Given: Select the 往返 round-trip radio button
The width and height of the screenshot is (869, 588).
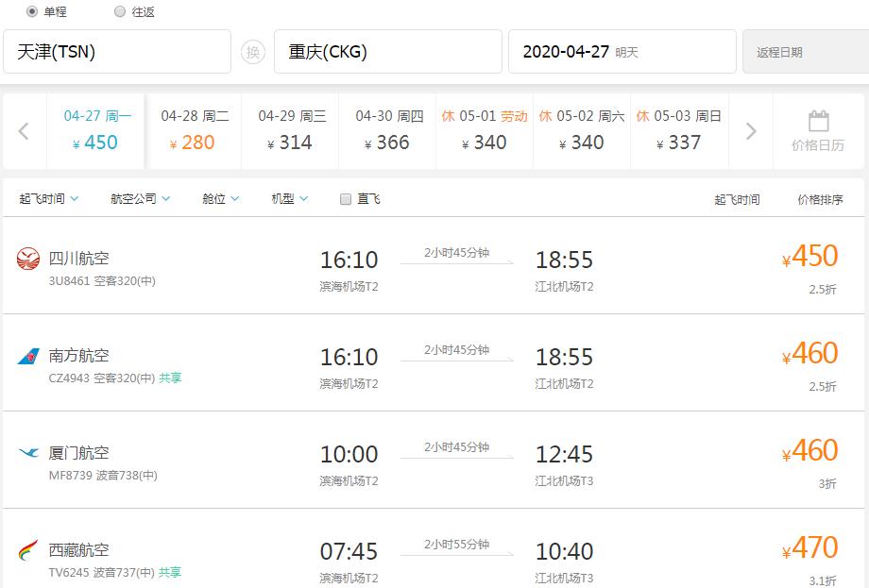Looking at the screenshot, I should coord(121,12).
